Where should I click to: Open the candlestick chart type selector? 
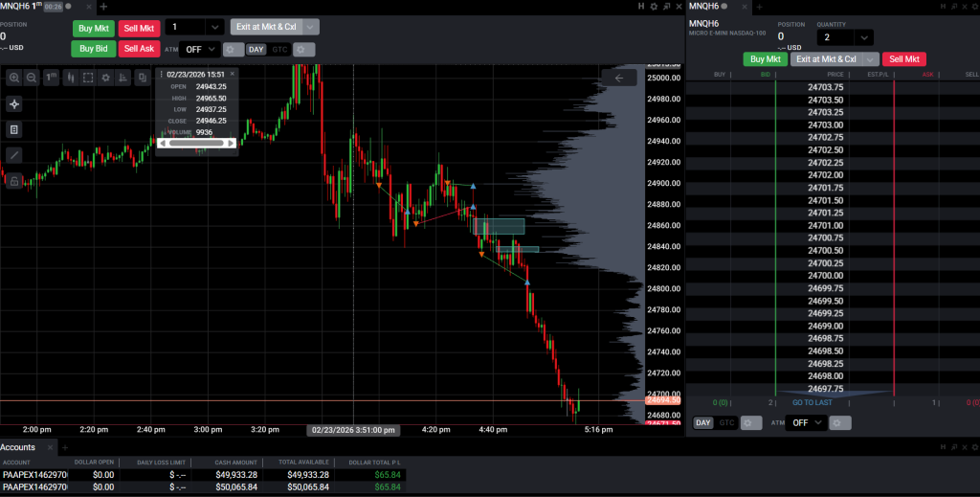(70, 78)
